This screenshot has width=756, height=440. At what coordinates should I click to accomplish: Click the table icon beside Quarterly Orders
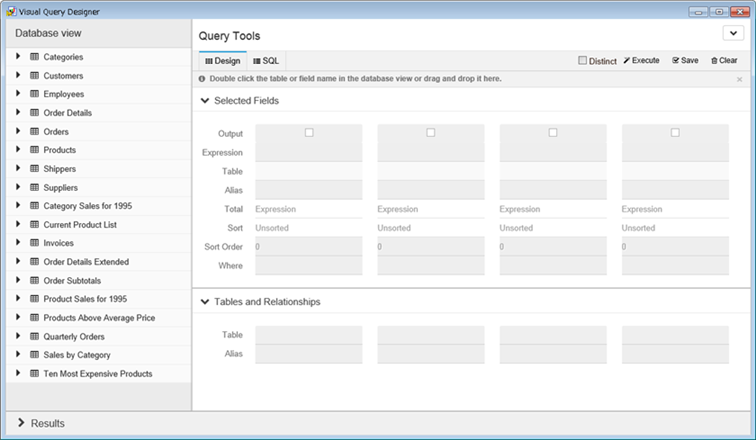tap(34, 336)
